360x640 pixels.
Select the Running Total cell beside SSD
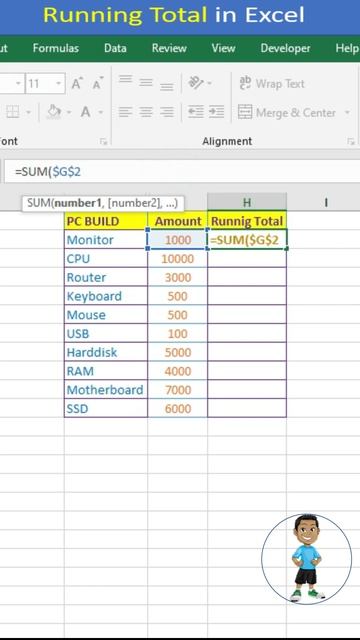(x=247, y=408)
